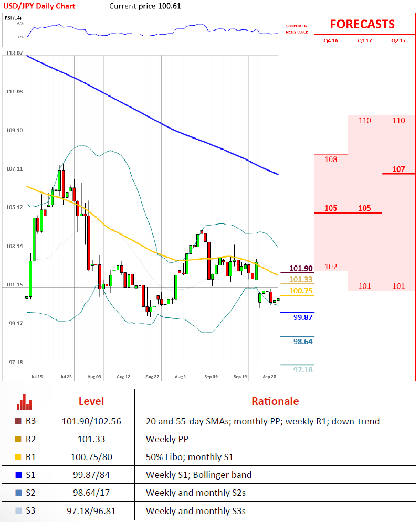Select the Q2 17 column header

pyautogui.click(x=398, y=40)
